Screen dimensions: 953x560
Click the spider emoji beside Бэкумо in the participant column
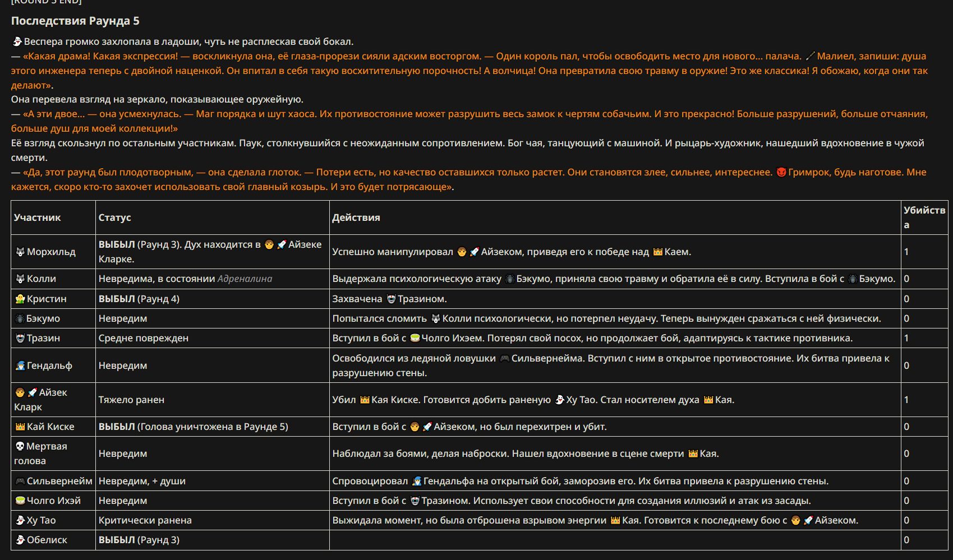tap(20, 319)
